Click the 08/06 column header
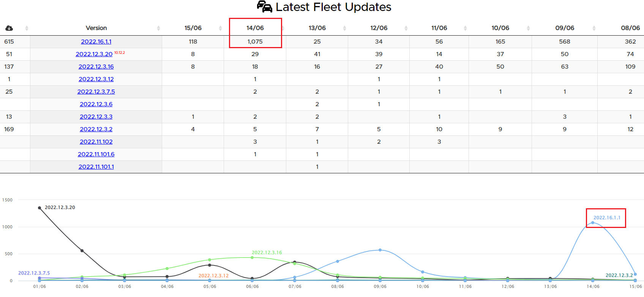The image size is (644, 297). click(630, 28)
